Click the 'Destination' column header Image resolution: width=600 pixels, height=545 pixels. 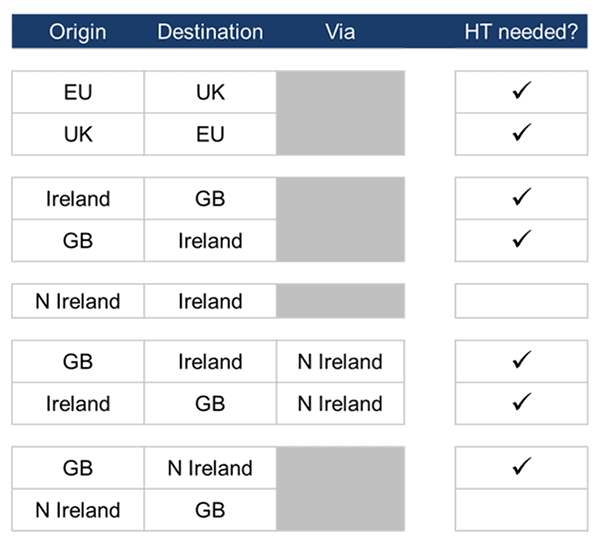(210, 32)
